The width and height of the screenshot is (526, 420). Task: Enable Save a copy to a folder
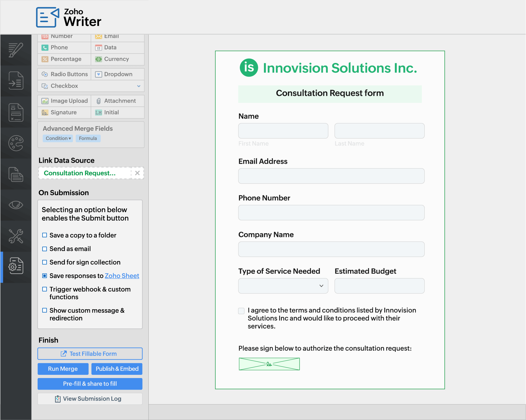tap(45, 235)
